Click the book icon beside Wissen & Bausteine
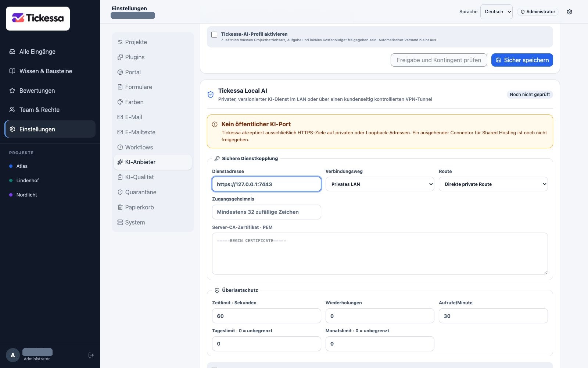Image resolution: width=588 pixels, height=368 pixels. pyautogui.click(x=12, y=71)
